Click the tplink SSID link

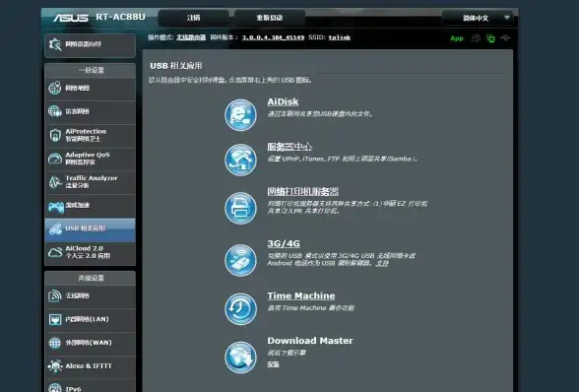coord(340,37)
